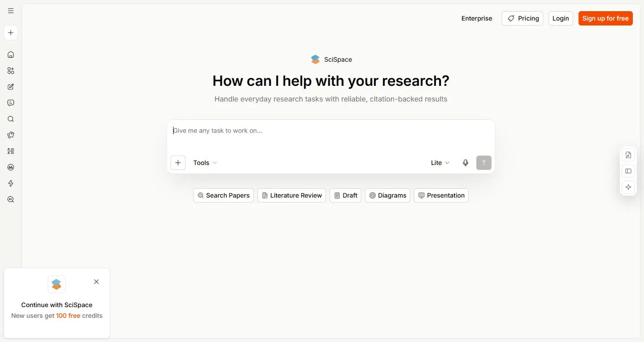Open the hamburger menu in the sidebar
Screen dimensions: 644x342
coord(11,11)
